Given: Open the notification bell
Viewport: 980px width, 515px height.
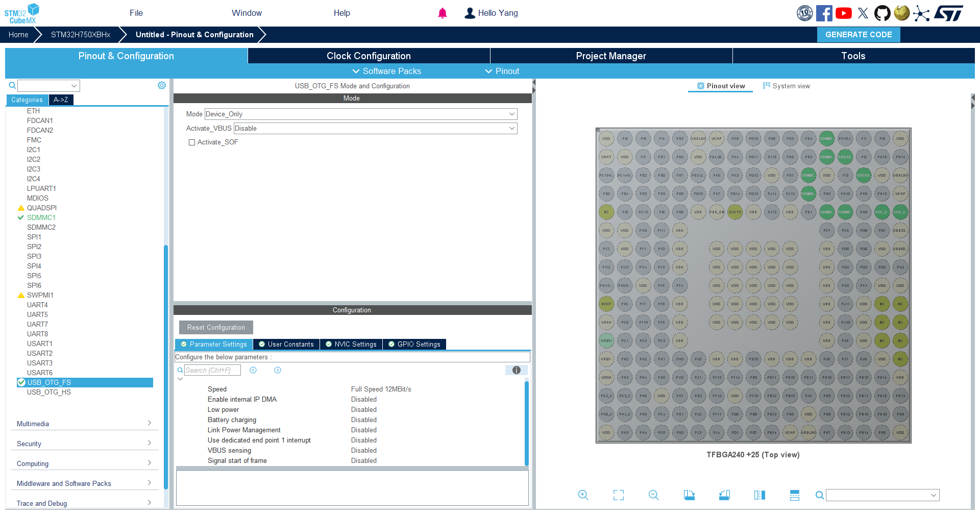Looking at the screenshot, I should 443,13.
